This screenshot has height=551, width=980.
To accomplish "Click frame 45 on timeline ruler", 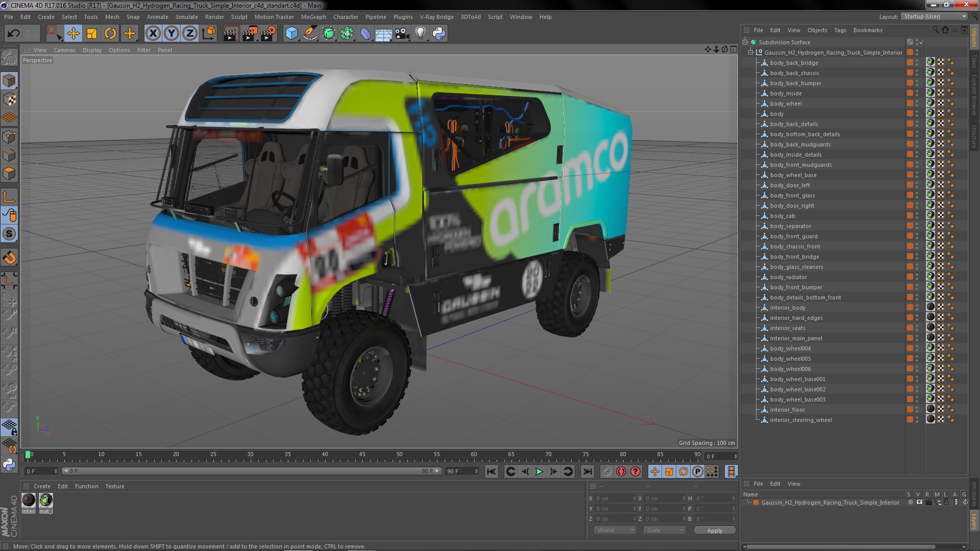I will [362, 454].
